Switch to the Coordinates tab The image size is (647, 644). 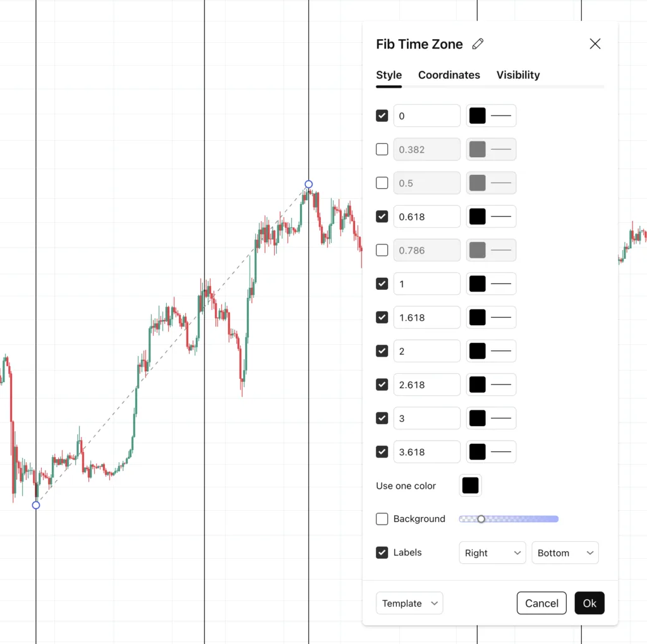click(x=449, y=75)
